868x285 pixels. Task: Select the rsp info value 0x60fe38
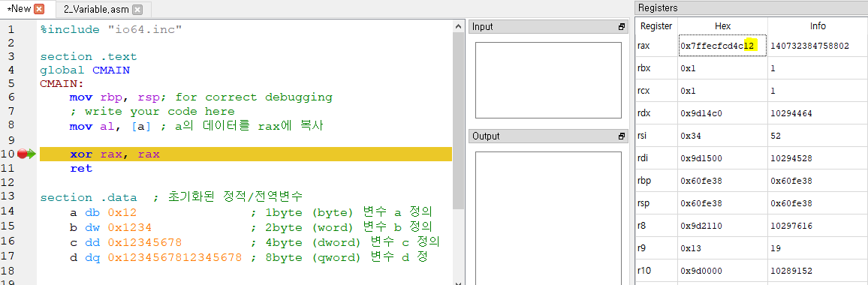tap(818, 203)
